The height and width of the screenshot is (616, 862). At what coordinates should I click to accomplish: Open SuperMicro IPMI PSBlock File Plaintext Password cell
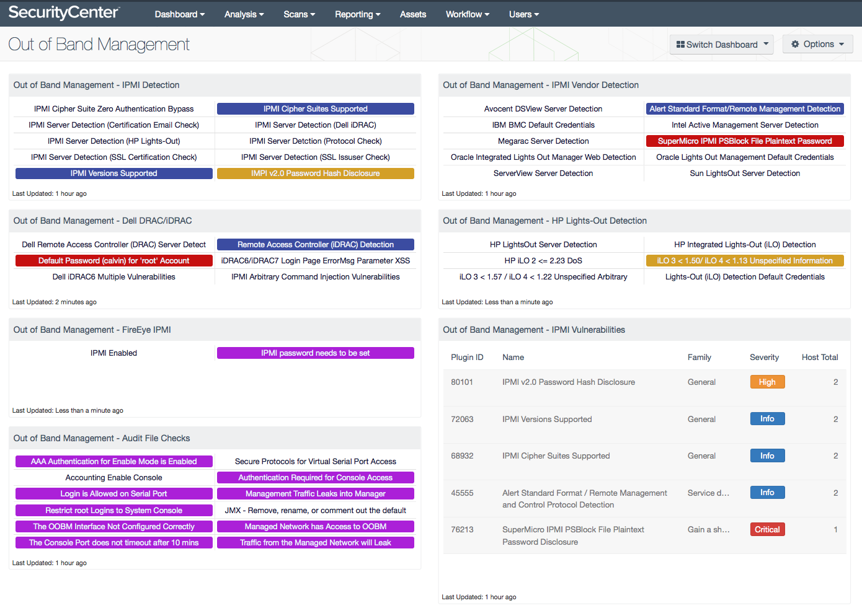coord(745,141)
